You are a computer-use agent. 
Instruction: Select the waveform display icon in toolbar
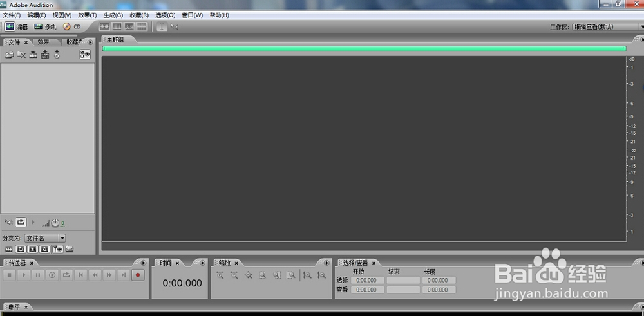(x=104, y=26)
